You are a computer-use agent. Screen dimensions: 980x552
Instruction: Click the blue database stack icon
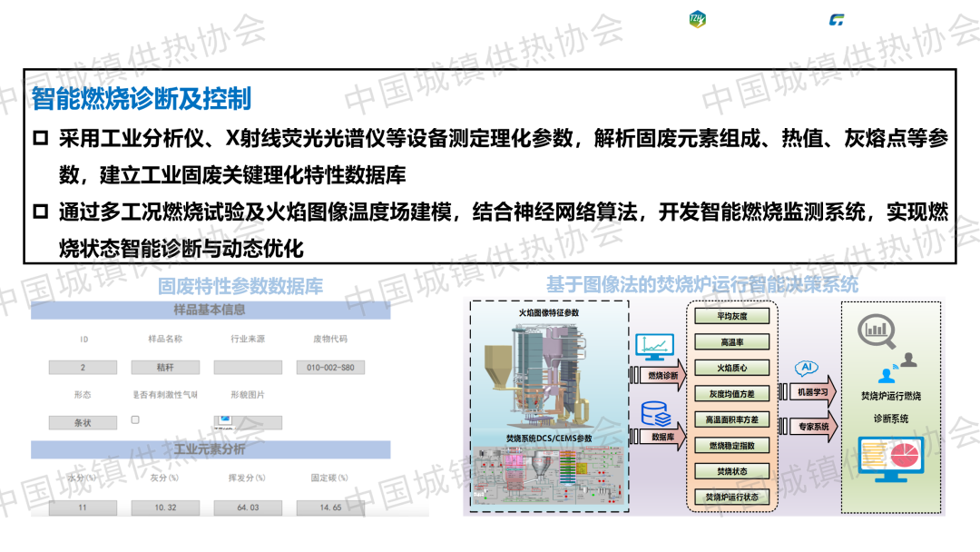pos(655,414)
